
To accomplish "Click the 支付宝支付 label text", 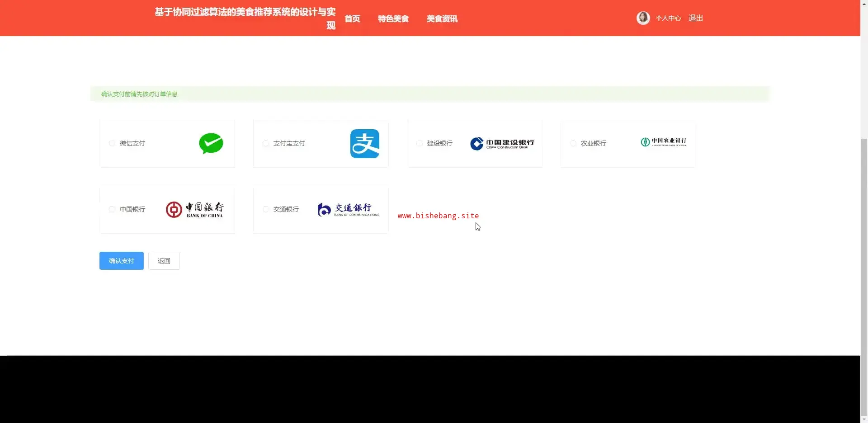I will pyautogui.click(x=289, y=143).
